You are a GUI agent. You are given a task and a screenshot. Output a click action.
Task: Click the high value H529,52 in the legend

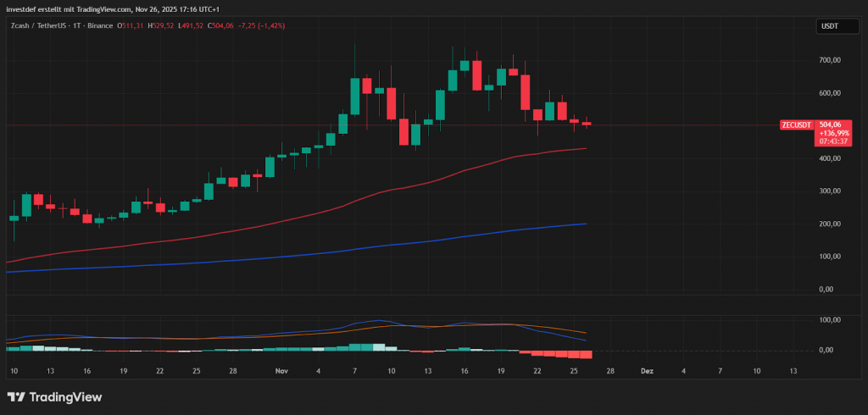pyautogui.click(x=162, y=25)
